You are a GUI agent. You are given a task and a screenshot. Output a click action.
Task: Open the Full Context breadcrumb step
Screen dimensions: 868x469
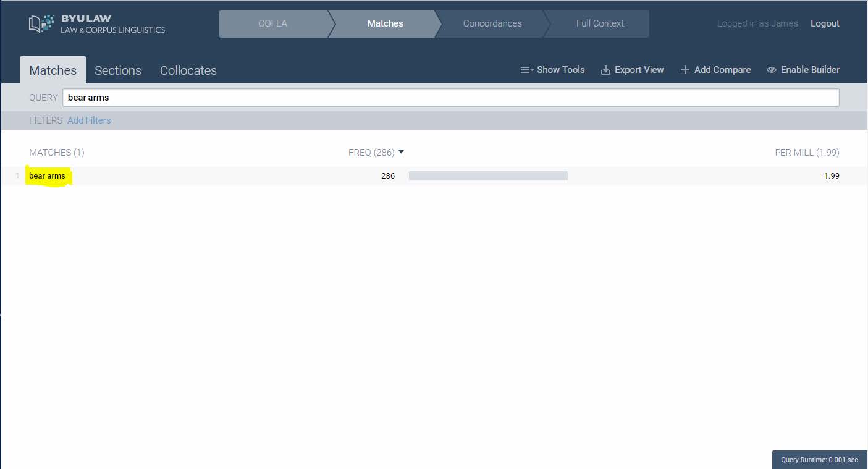599,23
